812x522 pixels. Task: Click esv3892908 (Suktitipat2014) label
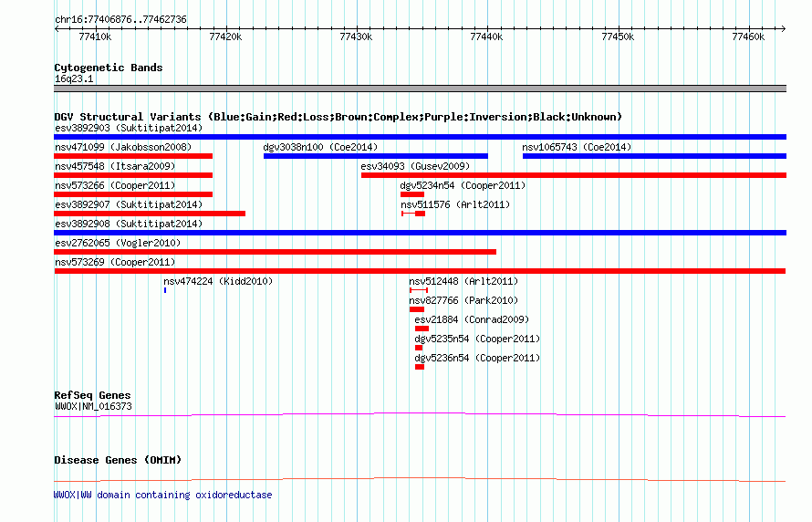[129, 224]
